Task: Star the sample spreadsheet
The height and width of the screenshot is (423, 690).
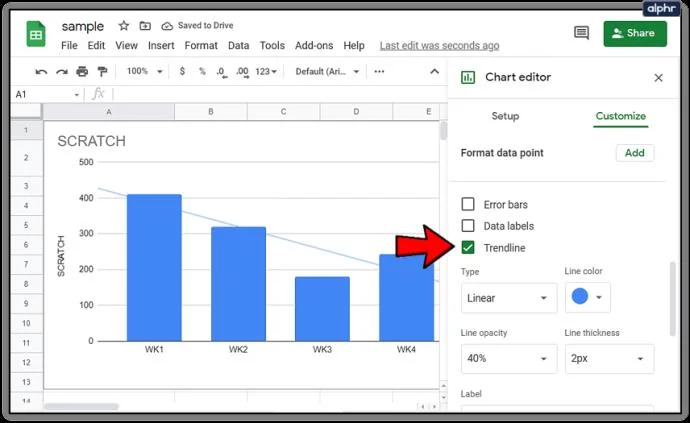Action: click(124, 26)
